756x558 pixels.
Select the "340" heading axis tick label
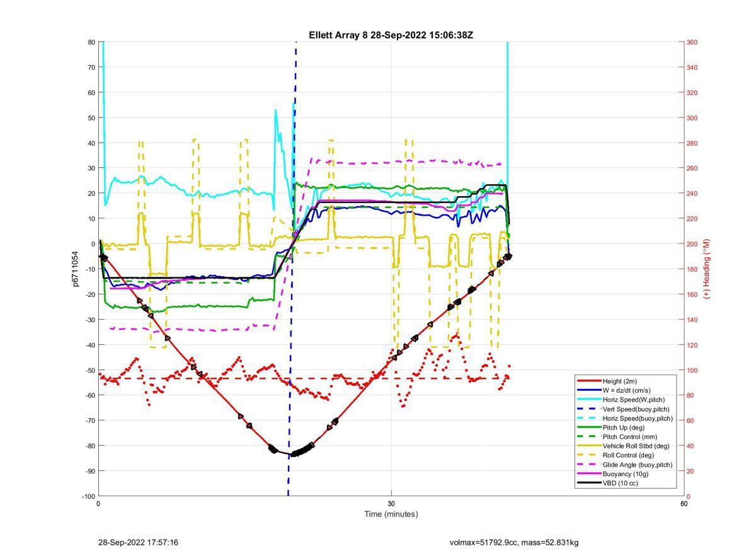click(692, 67)
